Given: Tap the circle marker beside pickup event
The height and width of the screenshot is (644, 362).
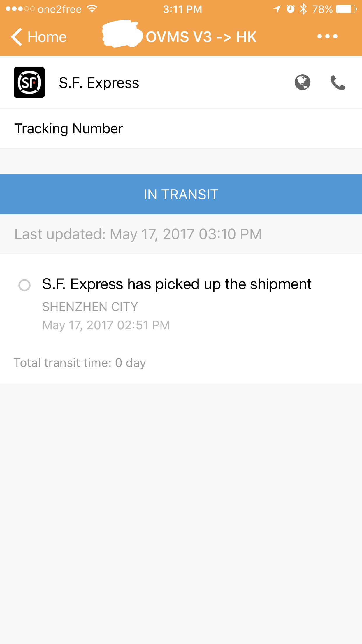Looking at the screenshot, I should click(x=24, y=285).
